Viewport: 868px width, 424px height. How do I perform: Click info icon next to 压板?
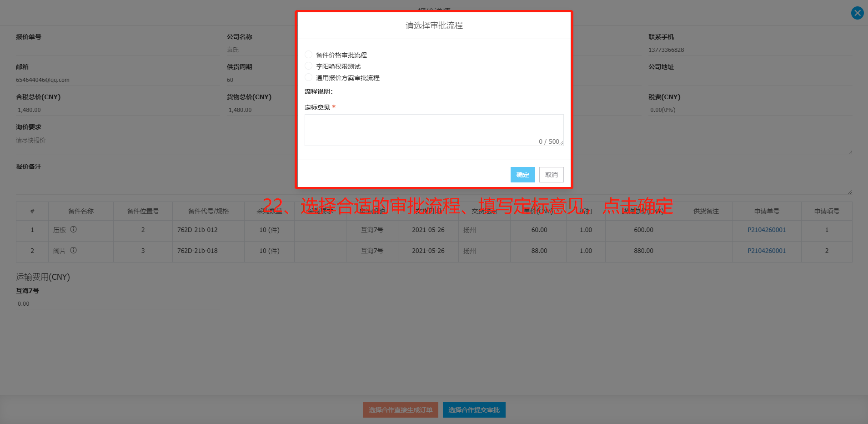pos(74,230)
